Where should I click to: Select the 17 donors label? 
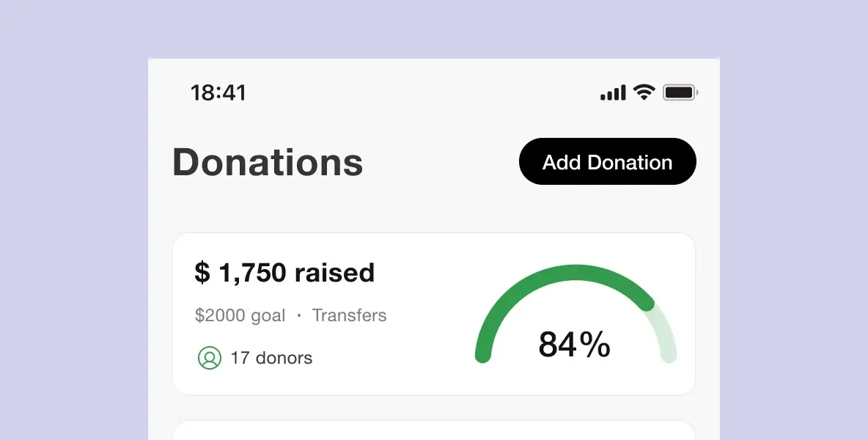(x=271, y=358)
